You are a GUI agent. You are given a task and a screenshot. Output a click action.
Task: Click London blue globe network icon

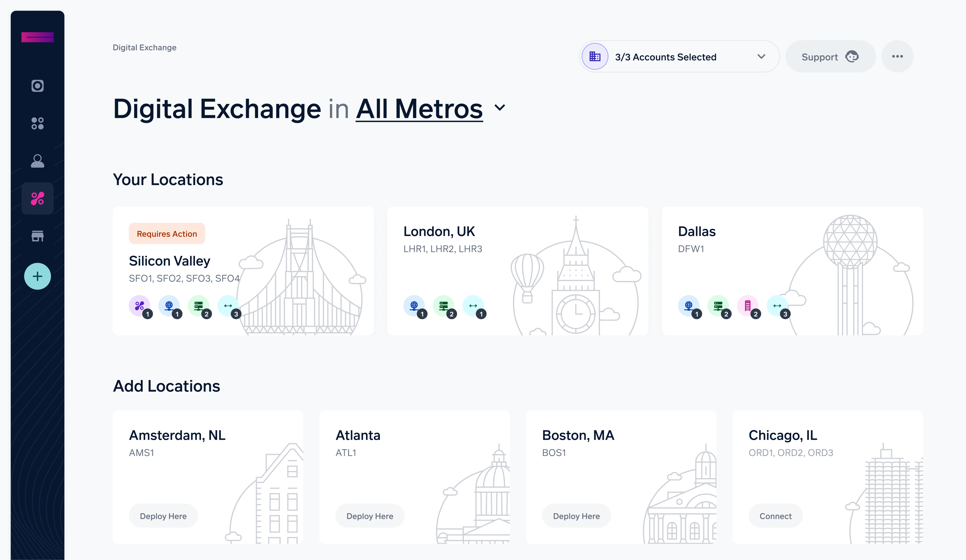[414, 306]
